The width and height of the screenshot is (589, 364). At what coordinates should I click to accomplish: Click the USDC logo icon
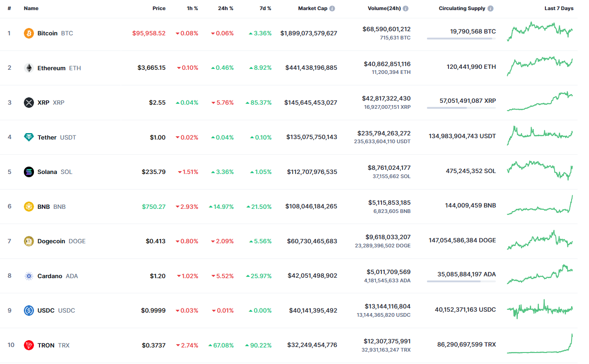click(29, 311)
